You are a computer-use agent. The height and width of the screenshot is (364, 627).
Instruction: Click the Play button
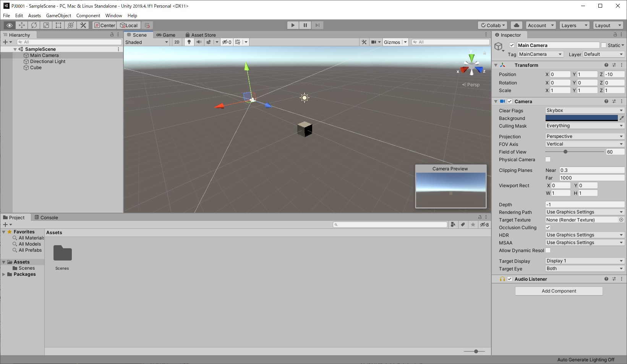click(293, 25)
